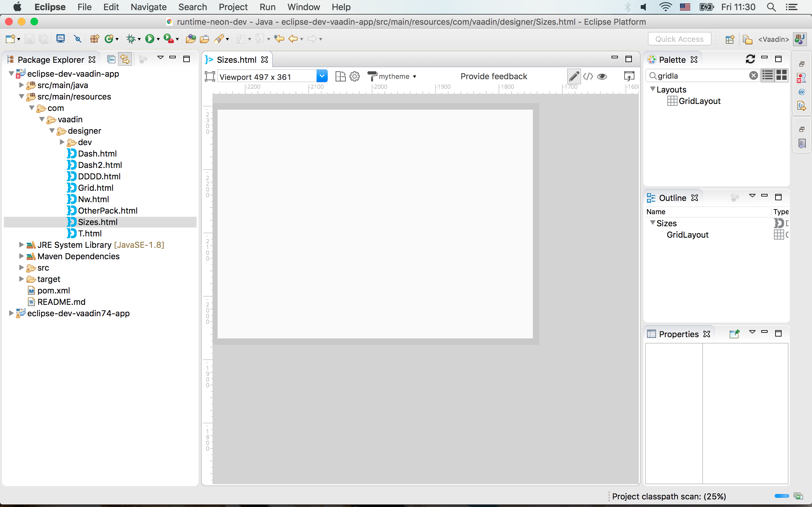Open the mytheme paintbrush theme selector
812x507 pixels.
392,76
